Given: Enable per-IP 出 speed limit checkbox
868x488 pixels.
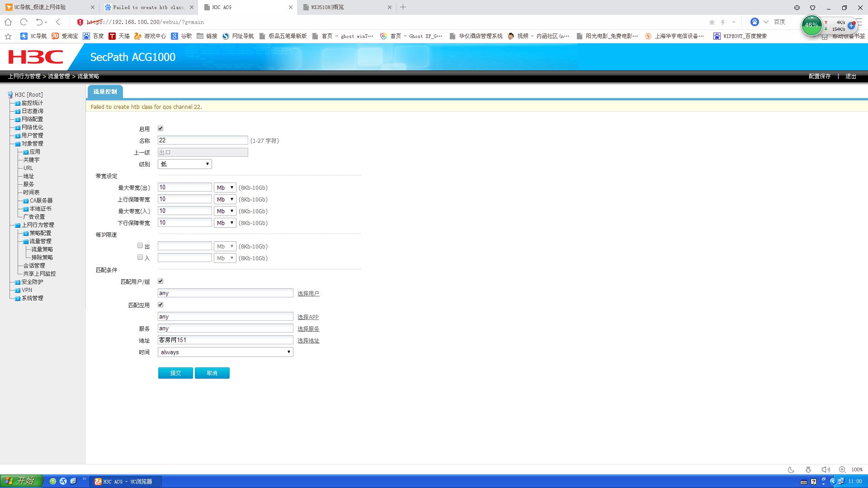Looking at the screenshot, I should 140,246.
